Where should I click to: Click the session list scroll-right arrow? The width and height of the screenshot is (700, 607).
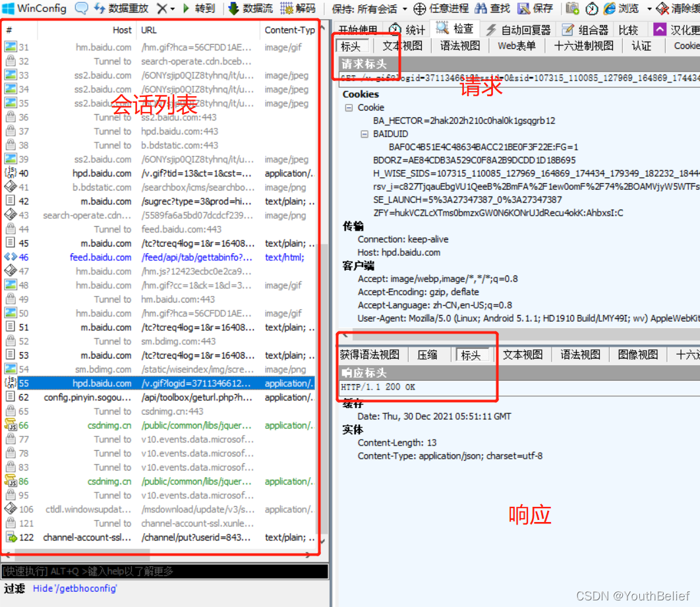point(308,555)
